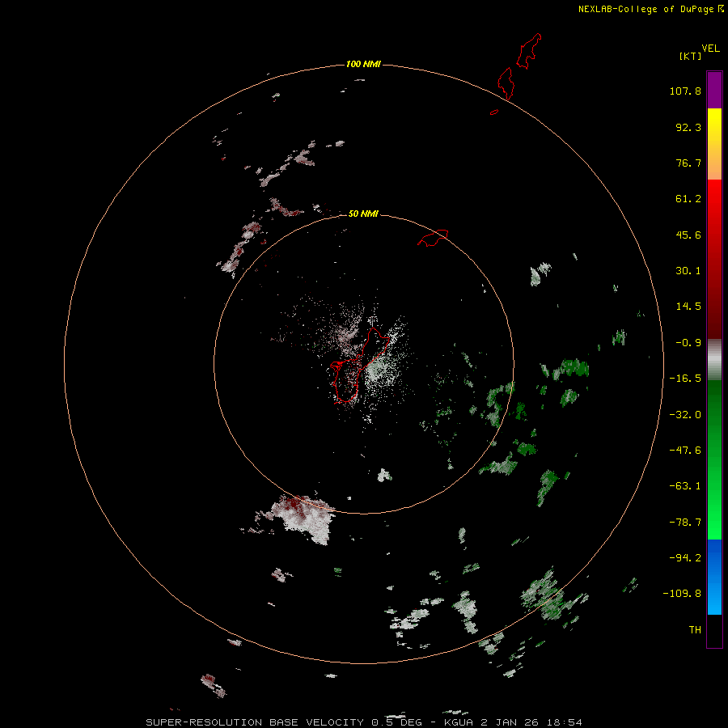Screen dimensions: 728x728
Task: Click the 92.3 legend value
Action: click(688, 127)
